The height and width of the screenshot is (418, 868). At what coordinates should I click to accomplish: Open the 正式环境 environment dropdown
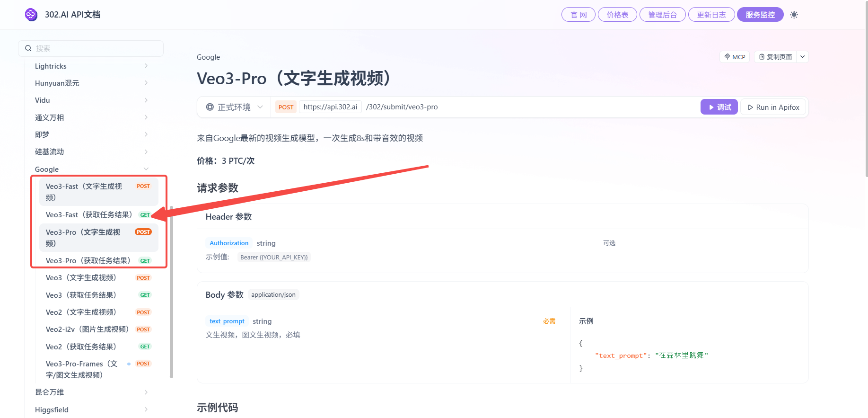click(234, 107)
